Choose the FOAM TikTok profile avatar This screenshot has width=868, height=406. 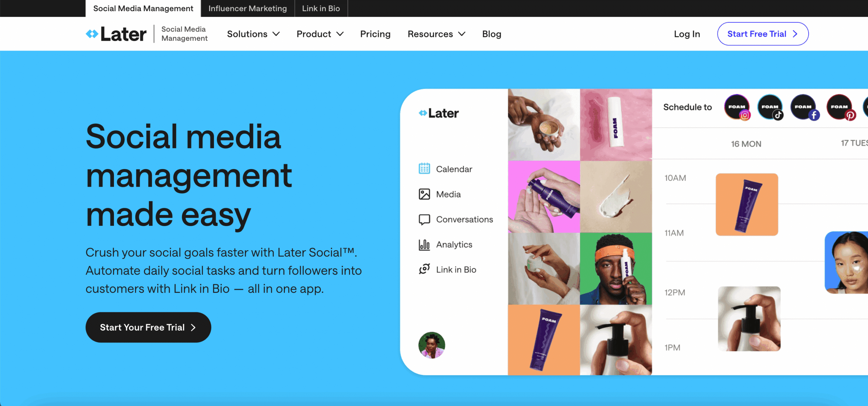tap(770, 107)
